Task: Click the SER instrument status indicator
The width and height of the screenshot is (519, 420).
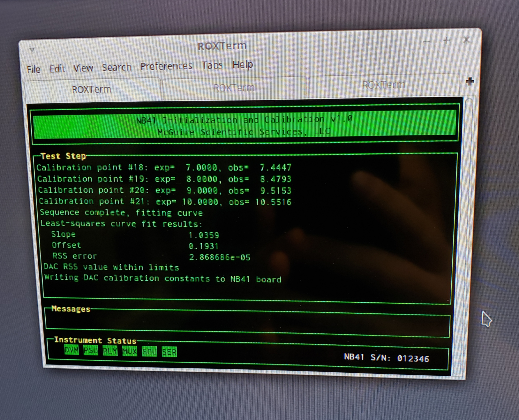Action: 169,352
